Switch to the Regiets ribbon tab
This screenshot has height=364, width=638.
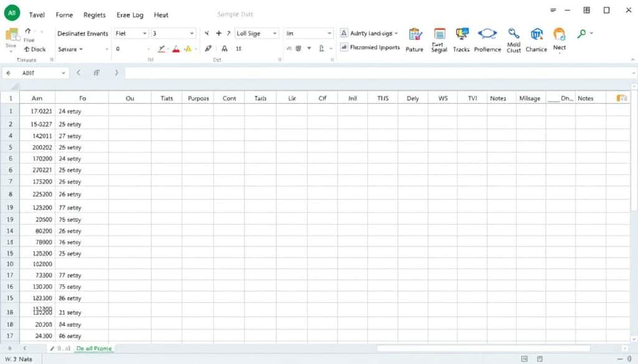pyautogui.click(x=94, y=15)
